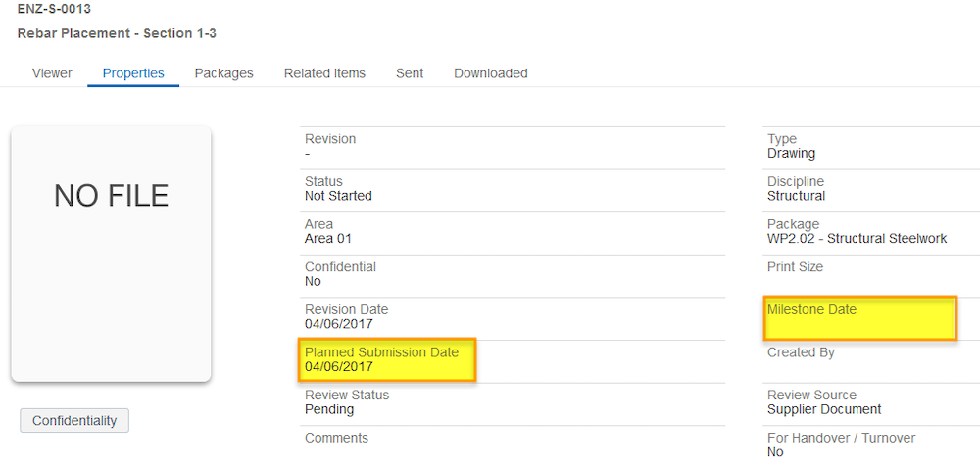Select the Revision Date value 04/06/2017
The height and width of the screenshot is (466, 980).
pyautogui.click(x=339, y=324)
